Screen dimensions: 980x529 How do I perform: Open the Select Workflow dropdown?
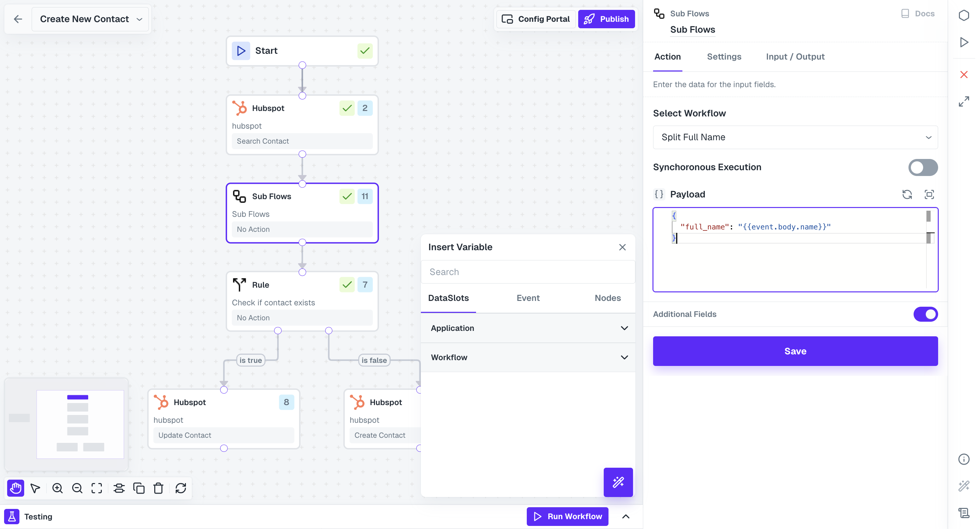795,137
